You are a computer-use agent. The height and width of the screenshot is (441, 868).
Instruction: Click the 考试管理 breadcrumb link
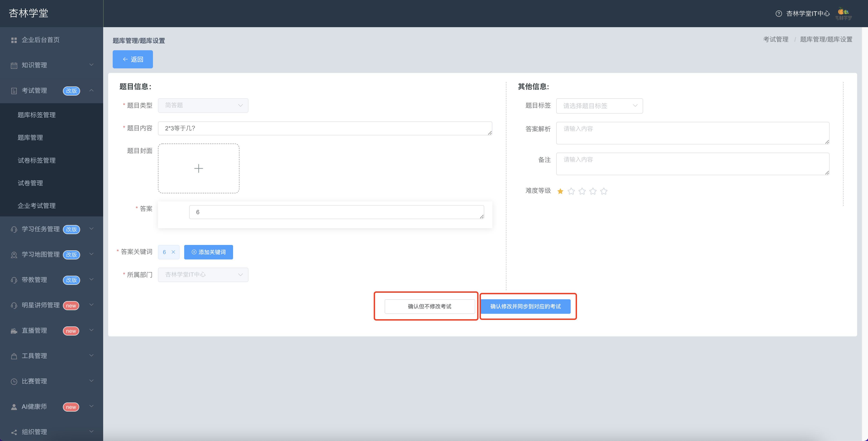[x=775, y=39]
